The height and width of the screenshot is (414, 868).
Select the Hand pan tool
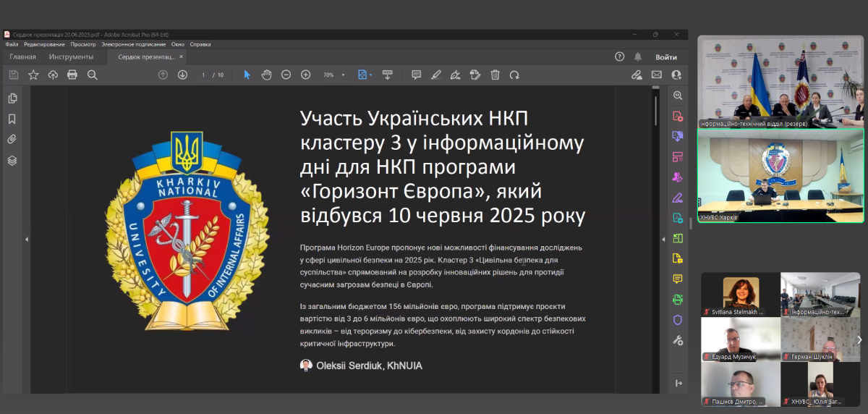click(x=266, y=75)
